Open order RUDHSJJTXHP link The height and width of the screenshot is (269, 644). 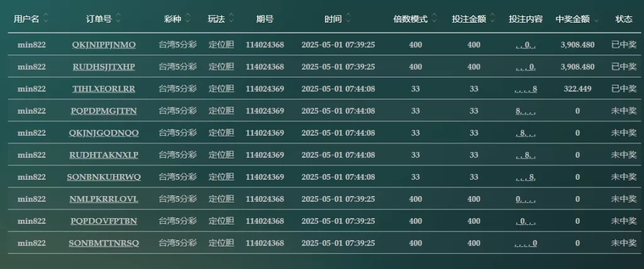point(104,67)
